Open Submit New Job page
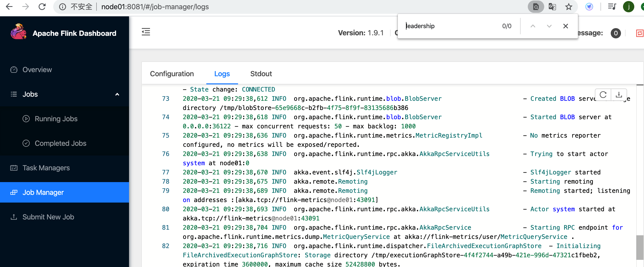The image size is (644, 267). point(65,217)
